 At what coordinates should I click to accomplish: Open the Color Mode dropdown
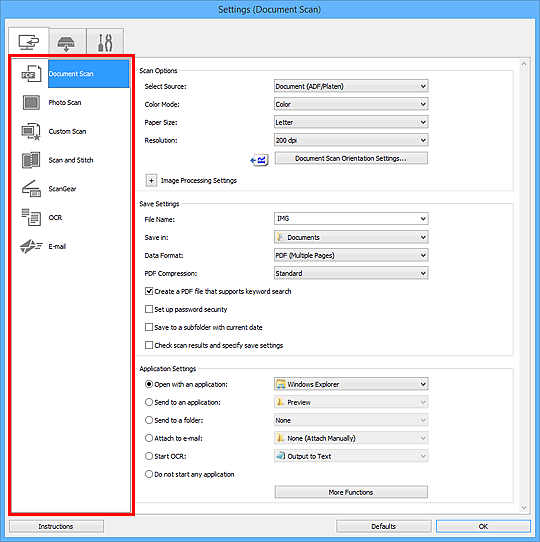pyautogui.click(x=351, y=104)
